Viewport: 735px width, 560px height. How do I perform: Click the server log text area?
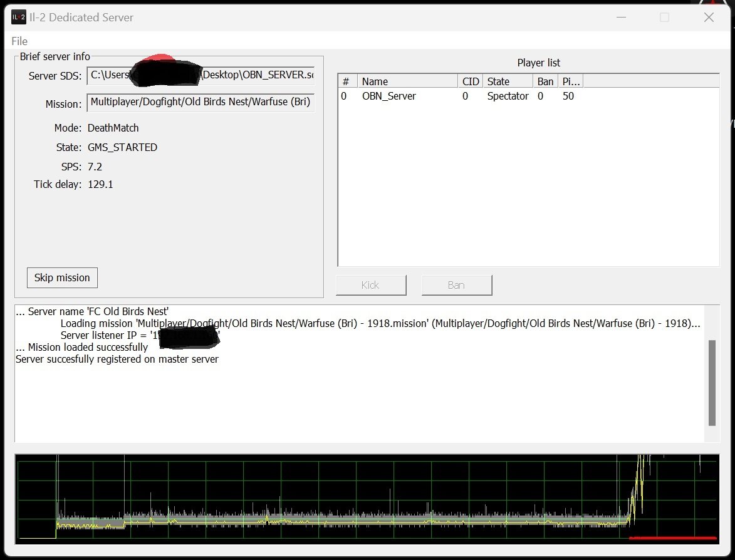[360, 373]
